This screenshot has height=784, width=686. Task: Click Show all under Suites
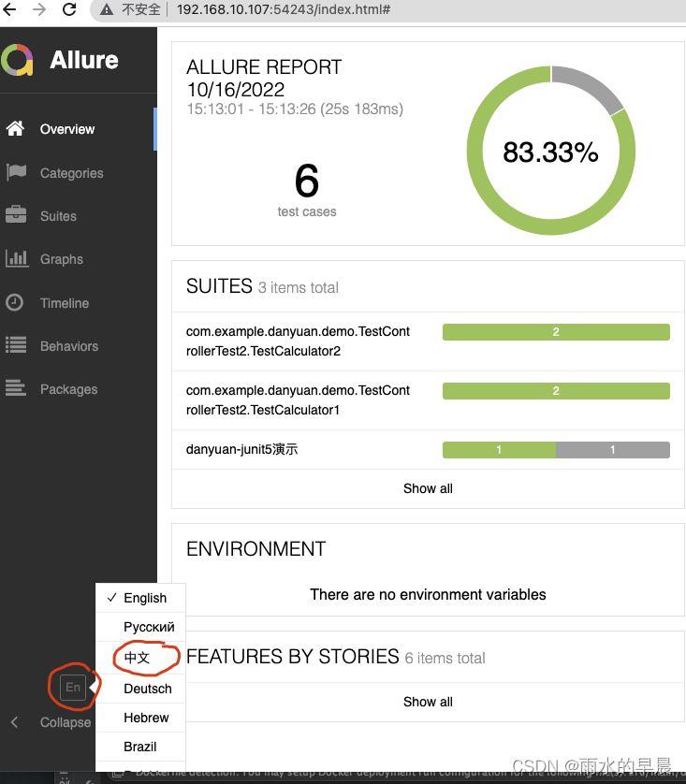tap(428, 488)
